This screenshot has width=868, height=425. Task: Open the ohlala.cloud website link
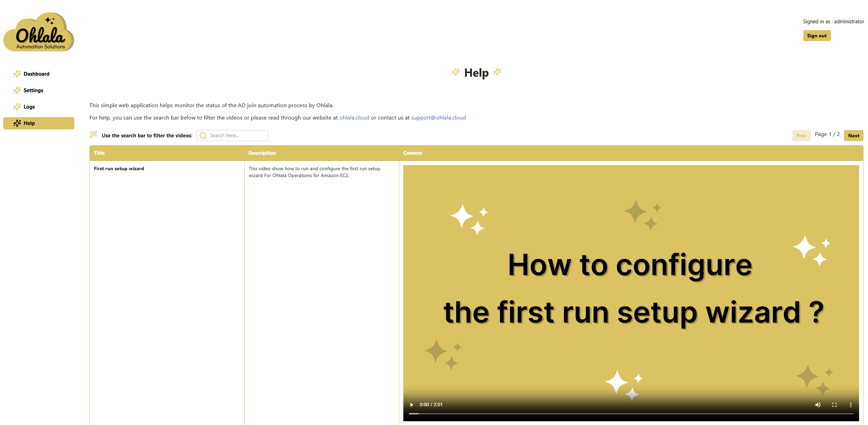[354, 118]
